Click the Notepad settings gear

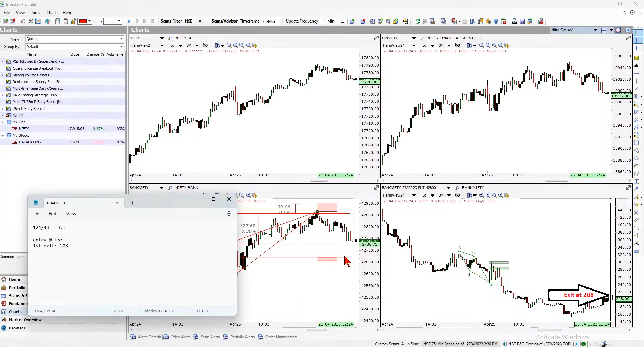coord(229,213)
